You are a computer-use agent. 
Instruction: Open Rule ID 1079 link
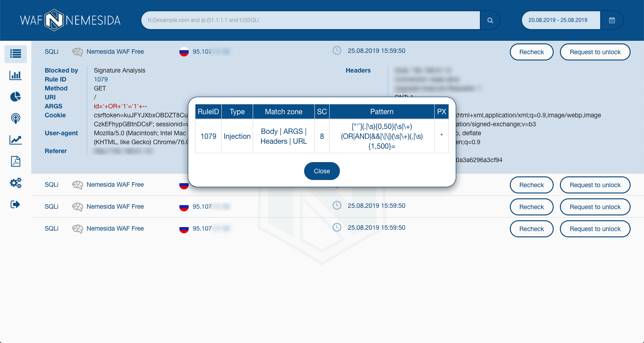[x=101, y=79]
